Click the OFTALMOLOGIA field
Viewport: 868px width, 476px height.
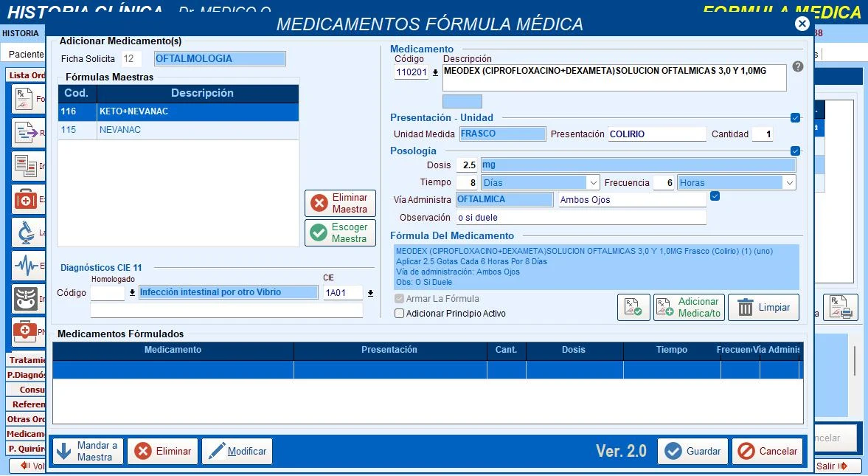click(x=220, y=59)
